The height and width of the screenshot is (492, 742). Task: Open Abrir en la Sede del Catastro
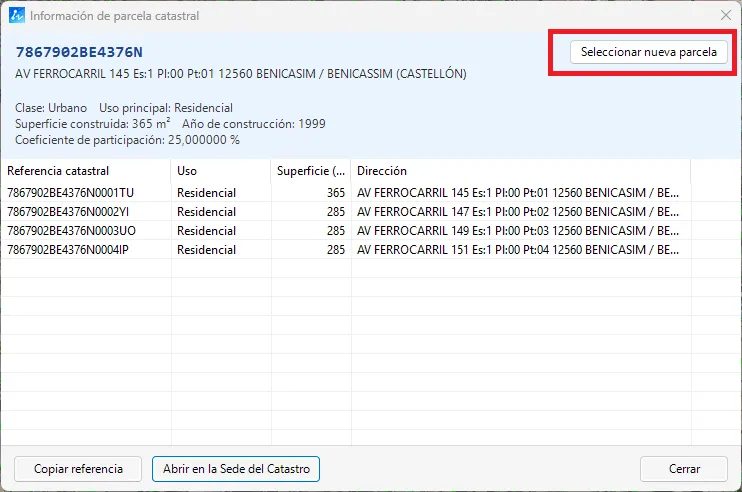pos(236,469)
